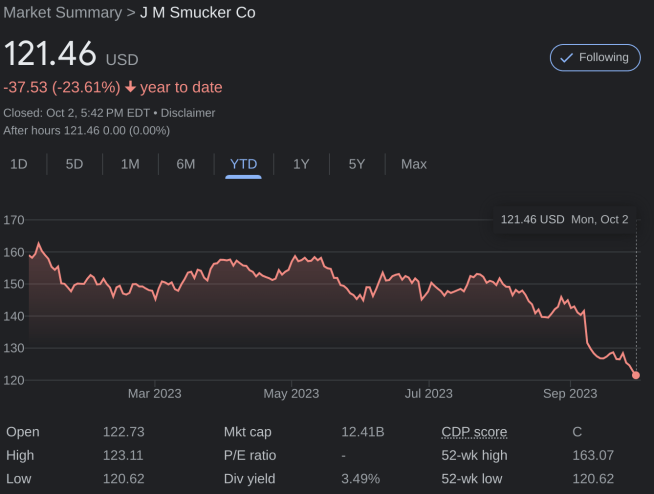Click the 170 y-axis label
The height and width of the screenshot is (494, 654).
click(14, 220)
